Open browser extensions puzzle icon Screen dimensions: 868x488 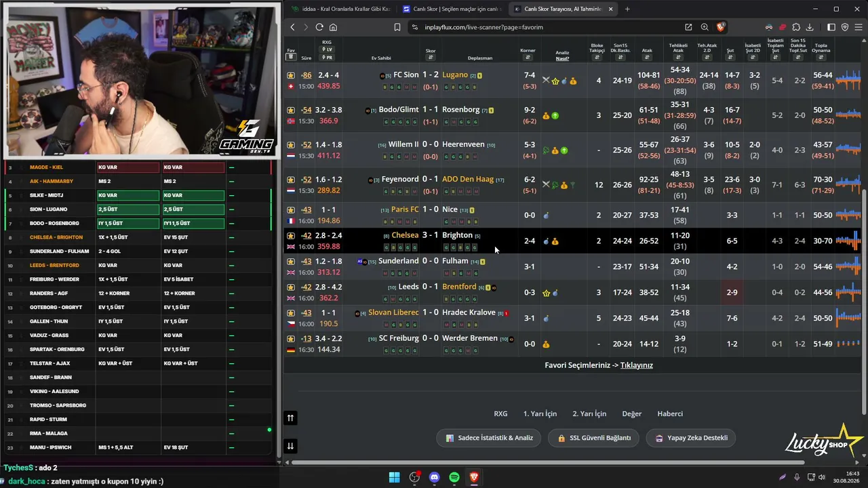pos(796,27)
